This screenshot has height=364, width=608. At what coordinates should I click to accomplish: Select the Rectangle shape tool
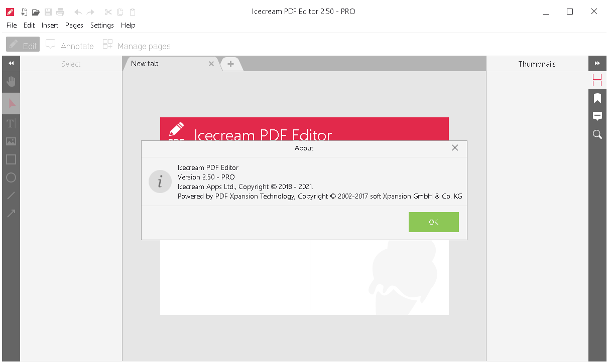[11, 159]
